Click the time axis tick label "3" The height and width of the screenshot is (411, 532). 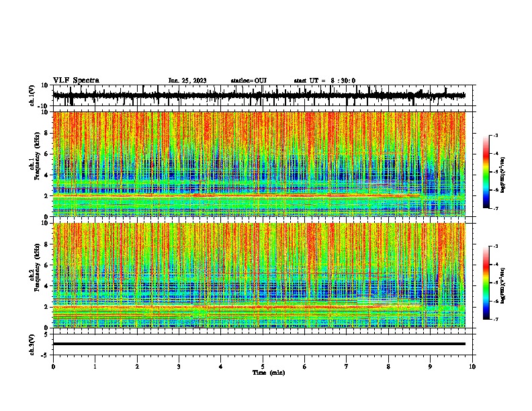click(179, 367)
